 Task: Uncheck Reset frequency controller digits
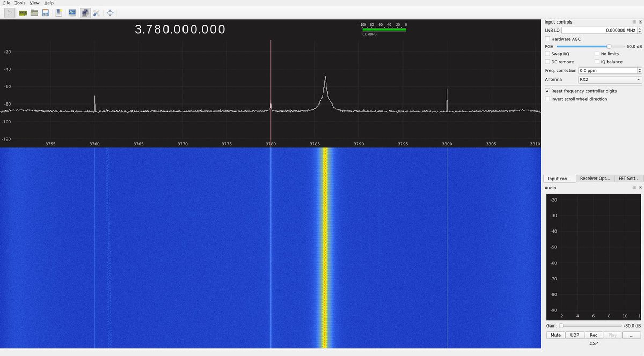(x=547, y=91)
